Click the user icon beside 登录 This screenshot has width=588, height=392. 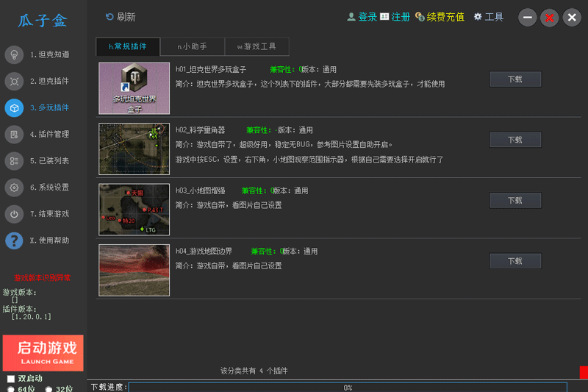[x=351, y=17]
